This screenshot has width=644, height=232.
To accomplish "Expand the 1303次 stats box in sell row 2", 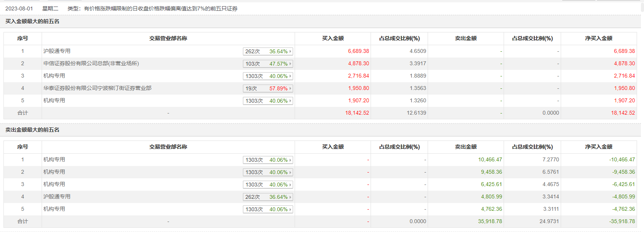I will [x=268, y=172].
